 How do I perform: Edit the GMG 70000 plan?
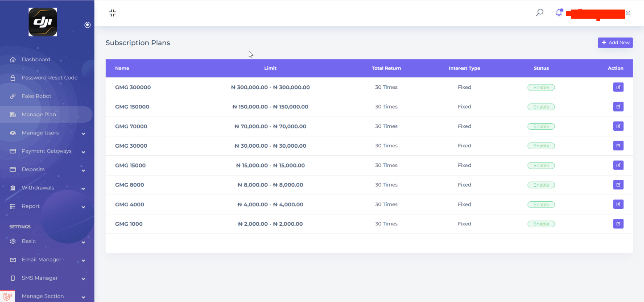pos(618,126)
